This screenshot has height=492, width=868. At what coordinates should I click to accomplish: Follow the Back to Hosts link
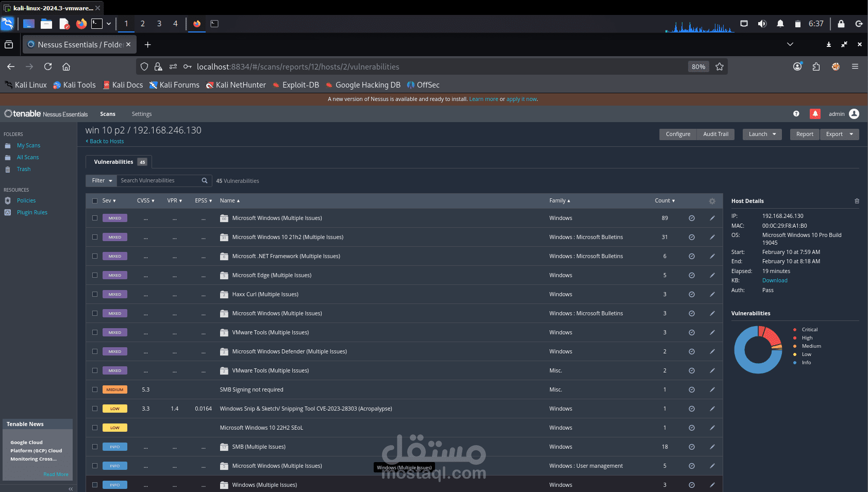tap(105, 141)
